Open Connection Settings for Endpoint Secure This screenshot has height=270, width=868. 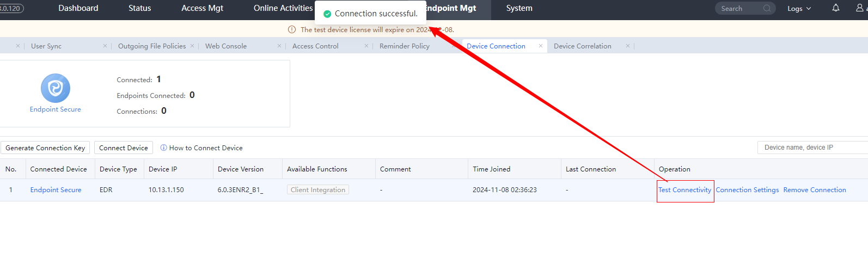coord(747,190)
